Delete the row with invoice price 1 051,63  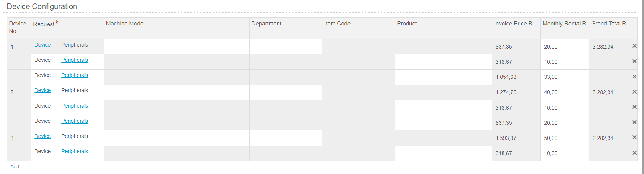pos(634,77)
